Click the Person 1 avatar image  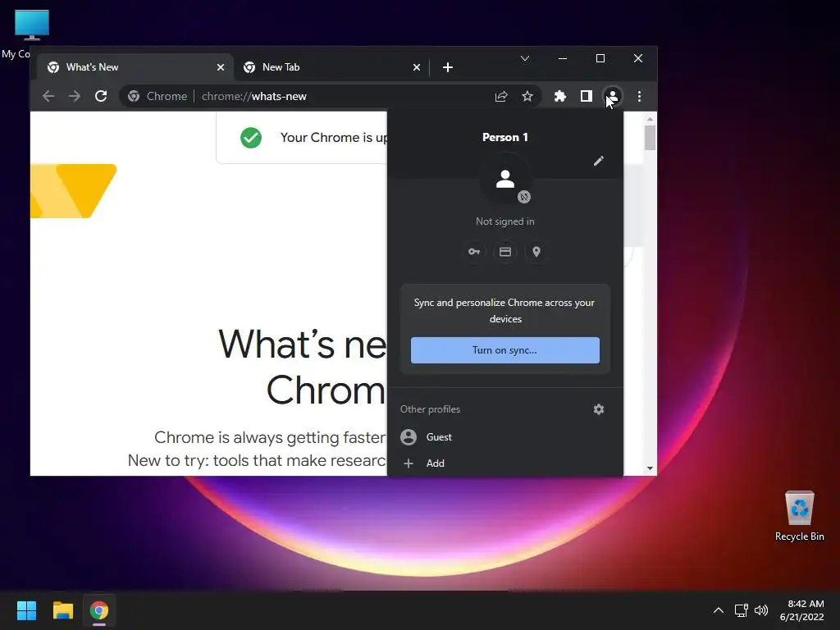(x=505, y=179)
